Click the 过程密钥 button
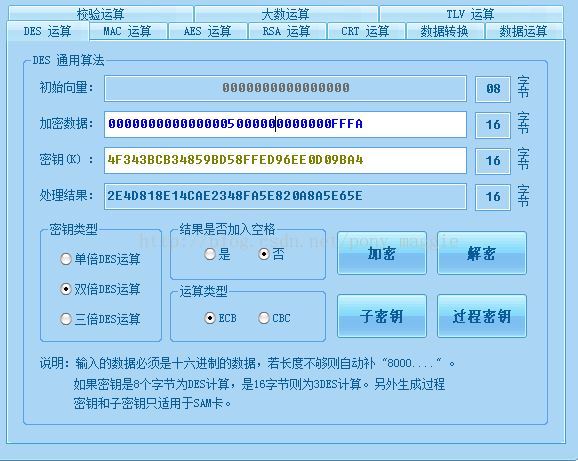 pyautogui.click(x=482, y=316)
